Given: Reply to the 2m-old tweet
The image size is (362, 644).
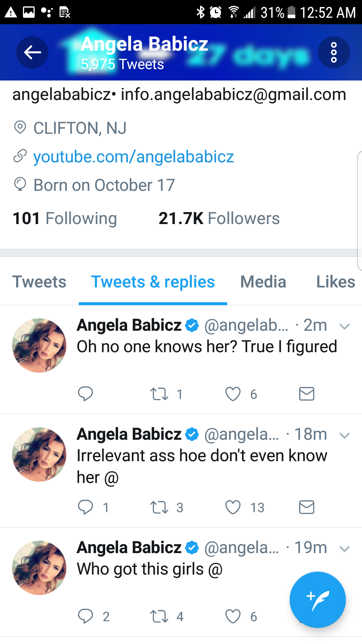Looking at the screenshot, I should [x=85, y=394].
